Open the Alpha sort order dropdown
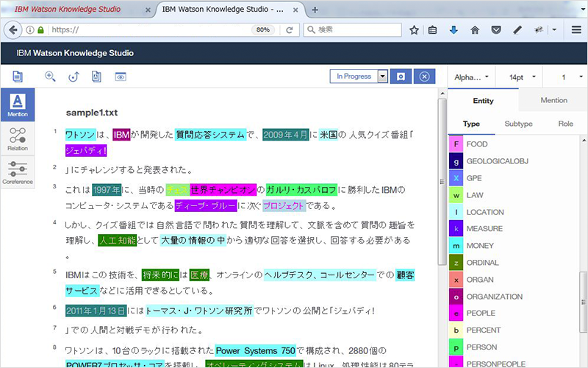The height and width of the screenshot is (368, 588). (x=471, y=77)
